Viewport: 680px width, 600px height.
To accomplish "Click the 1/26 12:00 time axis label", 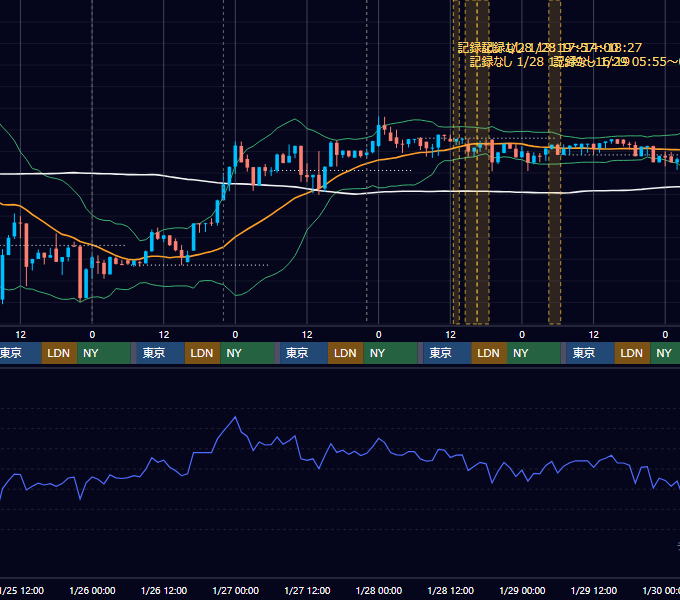I will click(164, 590).
